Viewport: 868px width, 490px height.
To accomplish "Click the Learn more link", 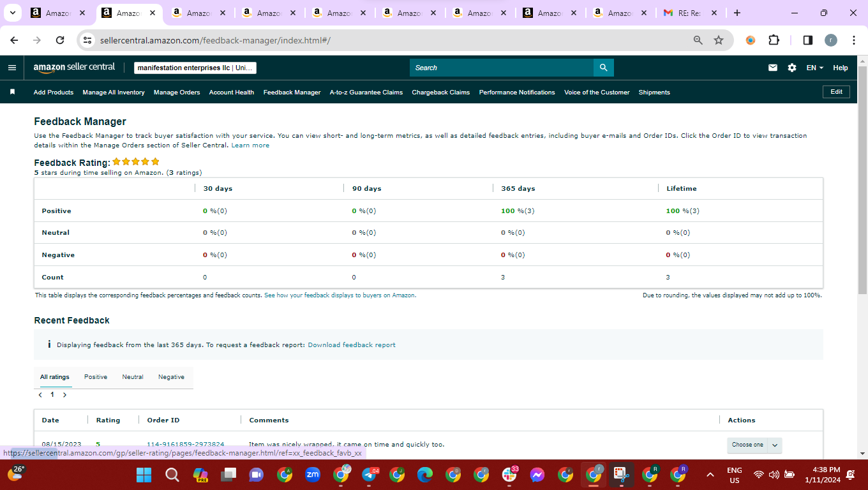I will 250,145.
